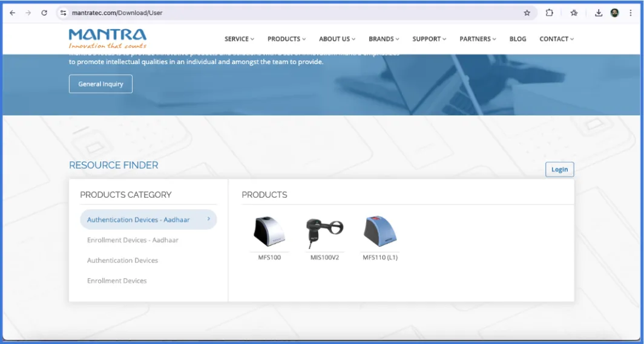The image size is (644, 344).
Task: Click the Mantra logo
Action: pos(108,39)
